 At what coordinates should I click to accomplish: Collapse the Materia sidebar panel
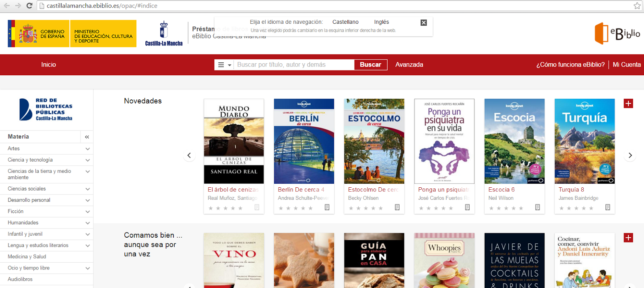87,137
